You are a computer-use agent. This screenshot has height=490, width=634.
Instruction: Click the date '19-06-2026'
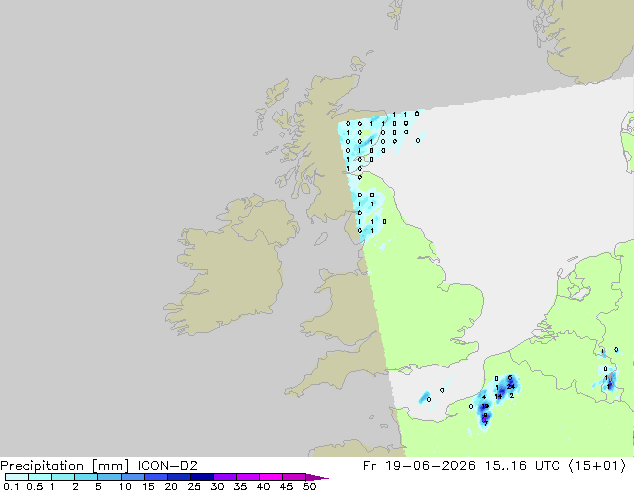point(430,466)
